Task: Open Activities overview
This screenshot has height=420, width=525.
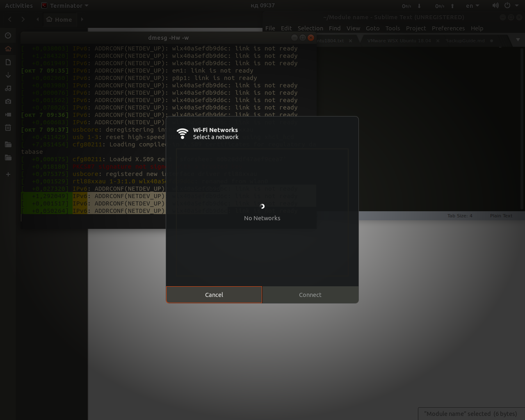Action: coord(19,6)
